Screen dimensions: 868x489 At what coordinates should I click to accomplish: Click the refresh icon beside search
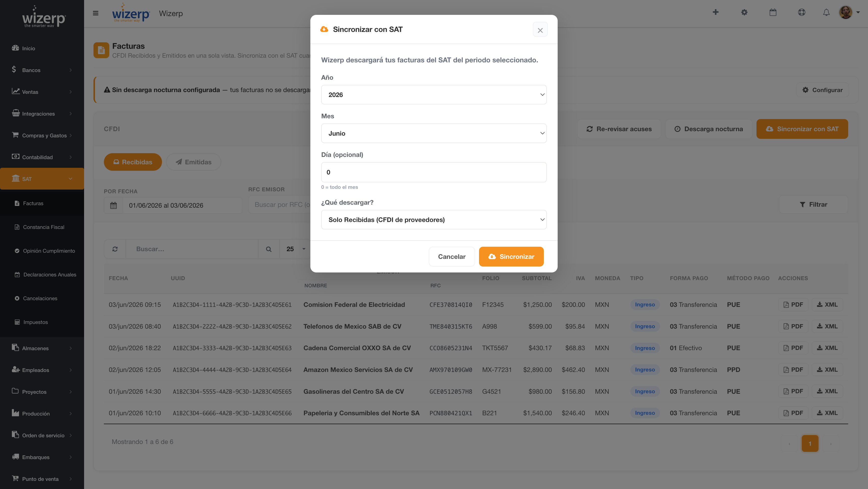click(x=115, y=249)
